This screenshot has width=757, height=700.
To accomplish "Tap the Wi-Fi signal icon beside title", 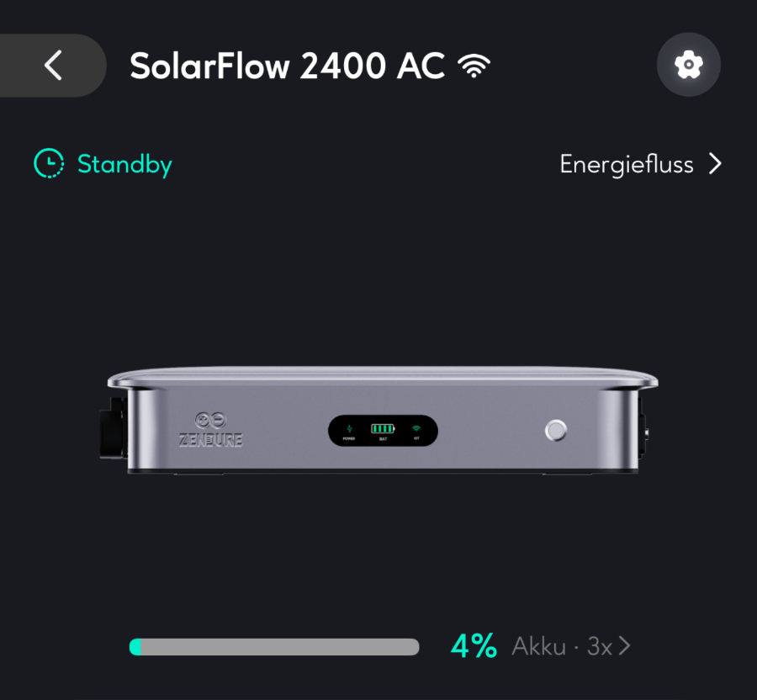I will [x=474, y=66].
